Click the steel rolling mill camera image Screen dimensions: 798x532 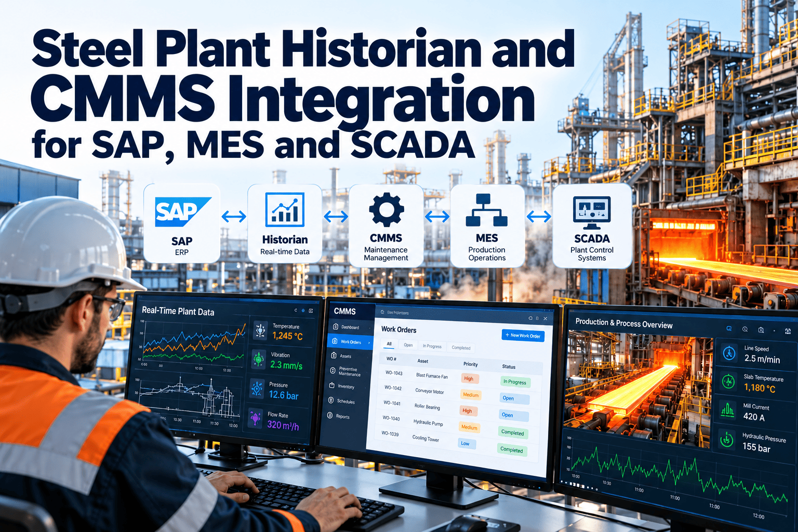click(x=640, y=389)
